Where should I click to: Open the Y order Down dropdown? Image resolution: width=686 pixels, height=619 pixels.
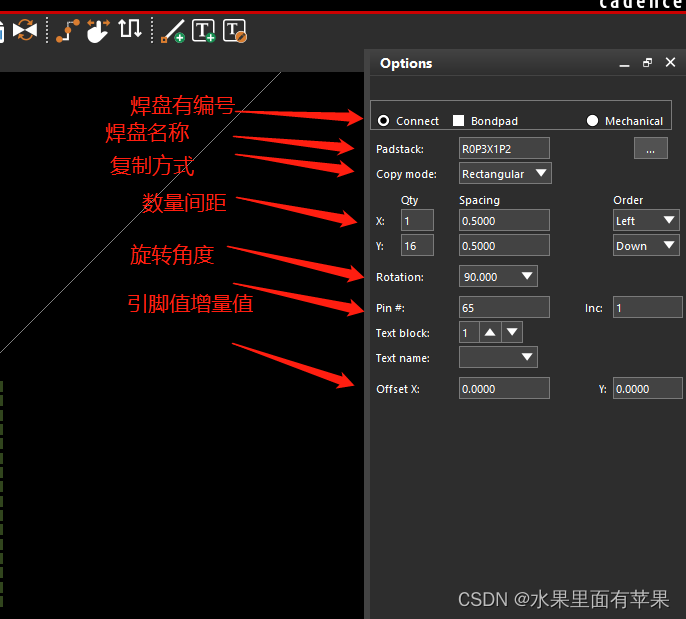[646, 245]
